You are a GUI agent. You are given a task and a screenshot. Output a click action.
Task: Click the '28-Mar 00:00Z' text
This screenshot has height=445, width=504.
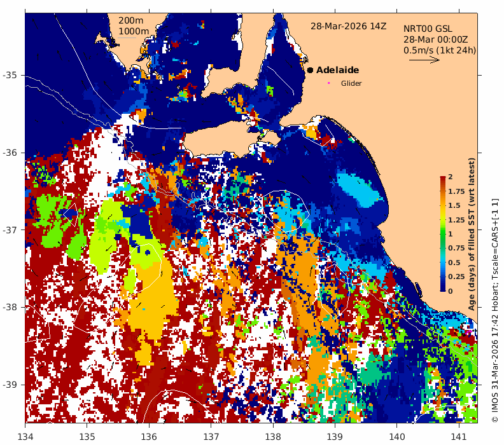pyautogui.click(x=435, y=40)
